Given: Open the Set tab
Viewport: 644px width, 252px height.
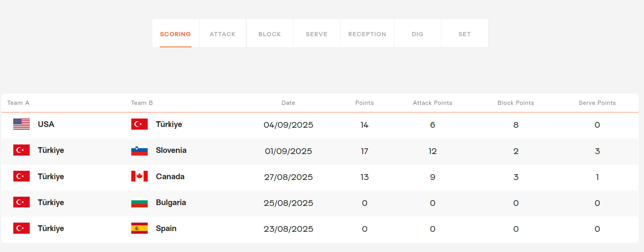Looking at the screenshot, I should click(x=464, y=34).
